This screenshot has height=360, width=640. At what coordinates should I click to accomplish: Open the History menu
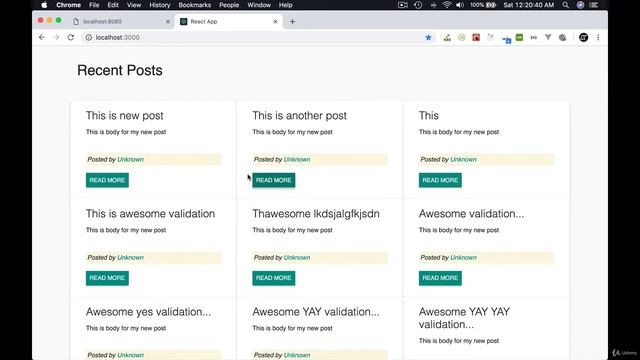coord(159,5)
